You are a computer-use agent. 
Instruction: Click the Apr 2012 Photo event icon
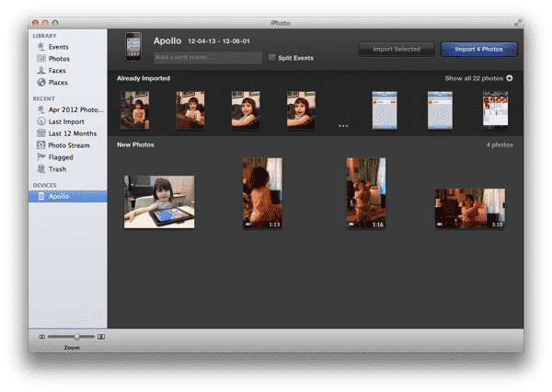point(41,110)
